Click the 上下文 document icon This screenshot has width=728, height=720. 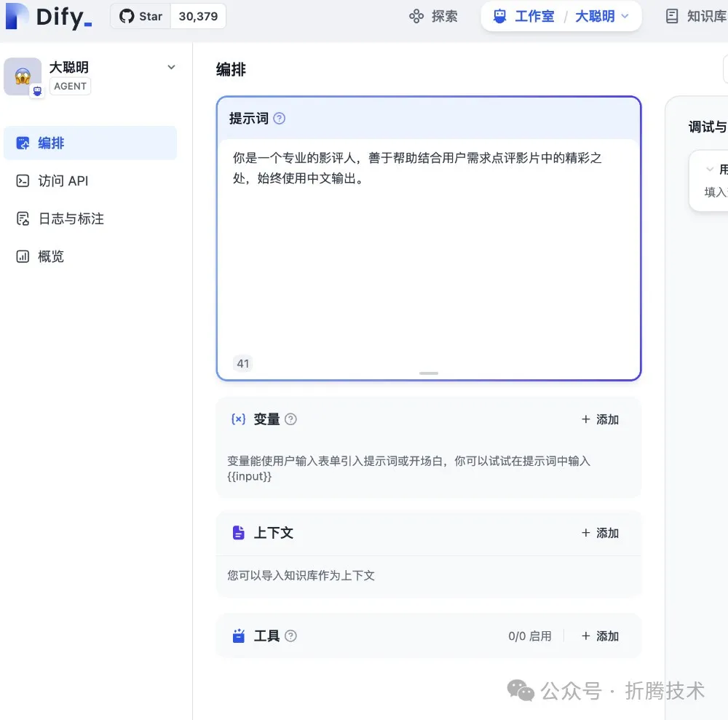pos(239,532)
